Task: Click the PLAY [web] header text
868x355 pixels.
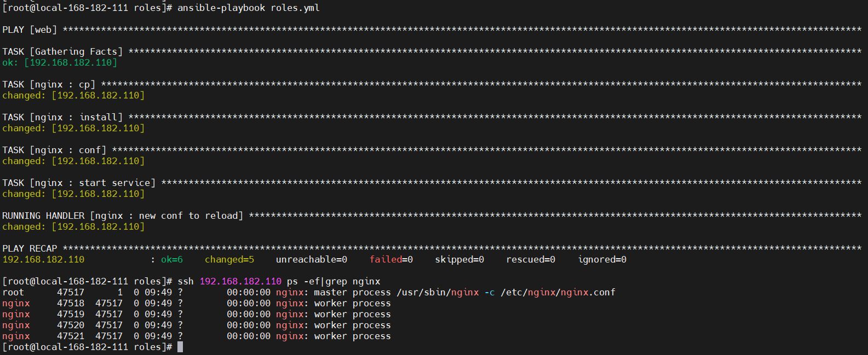Action: (x=30, y=30)
